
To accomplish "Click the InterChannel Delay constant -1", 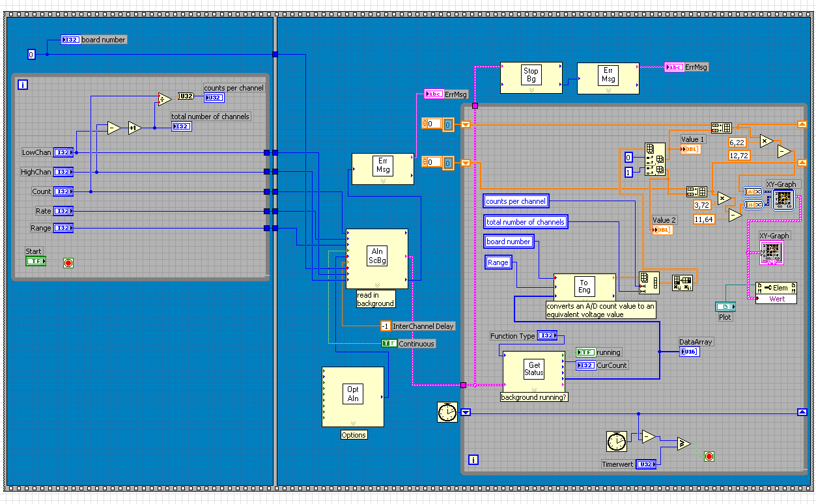I will (386, 326).
